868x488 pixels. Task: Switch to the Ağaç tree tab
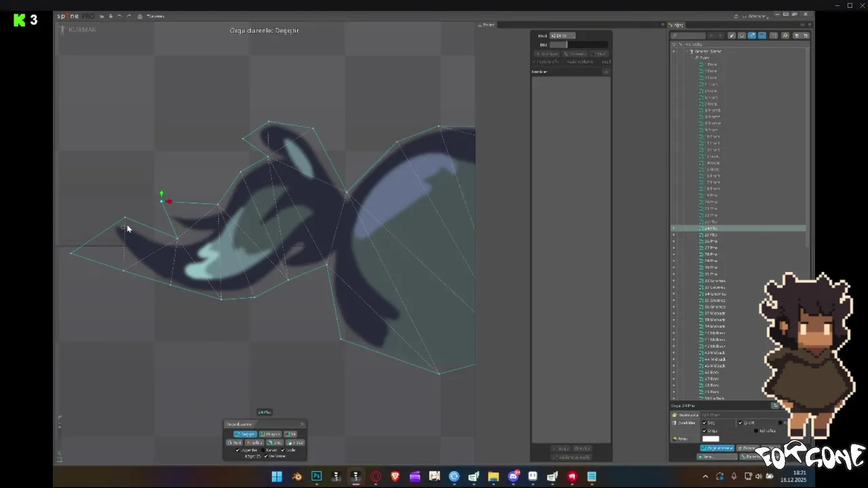[677, 25]
